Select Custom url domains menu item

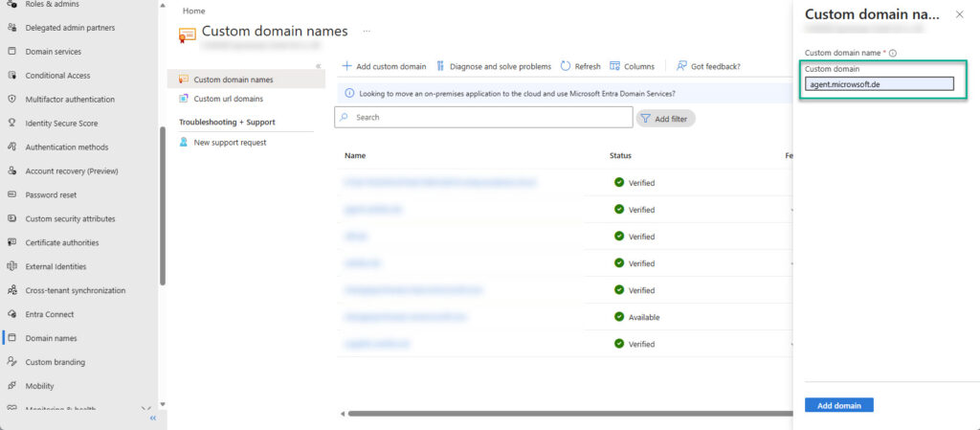click(228, 99)
